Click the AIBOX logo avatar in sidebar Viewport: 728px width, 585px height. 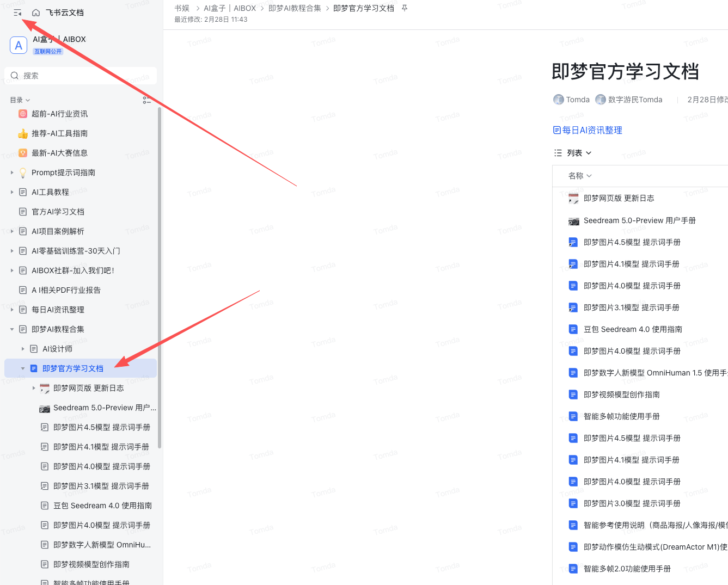tap(19, 46)
